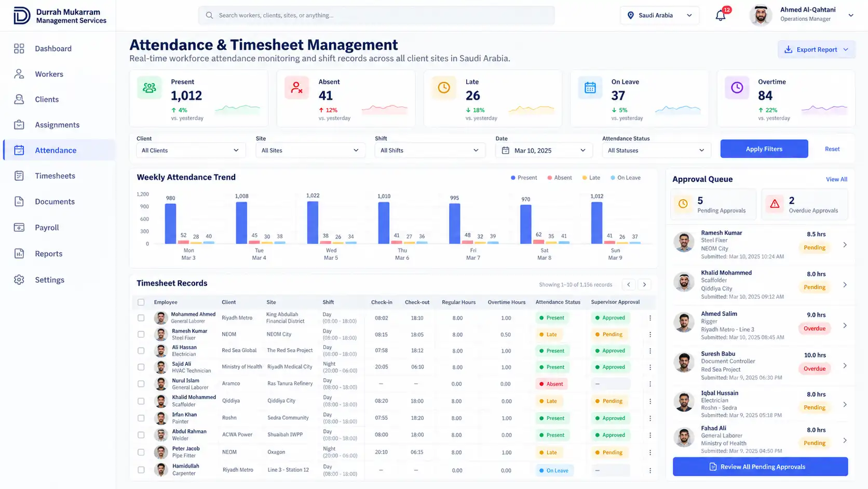Open the Shift filter dropdown
Image resolution: width=868 pixels, height=489 pixels.
tap(429, 150)
